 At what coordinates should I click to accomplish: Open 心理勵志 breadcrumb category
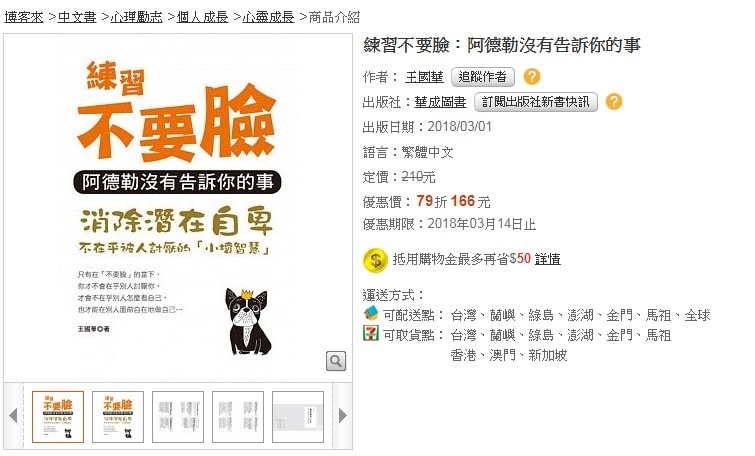(136, 17)
